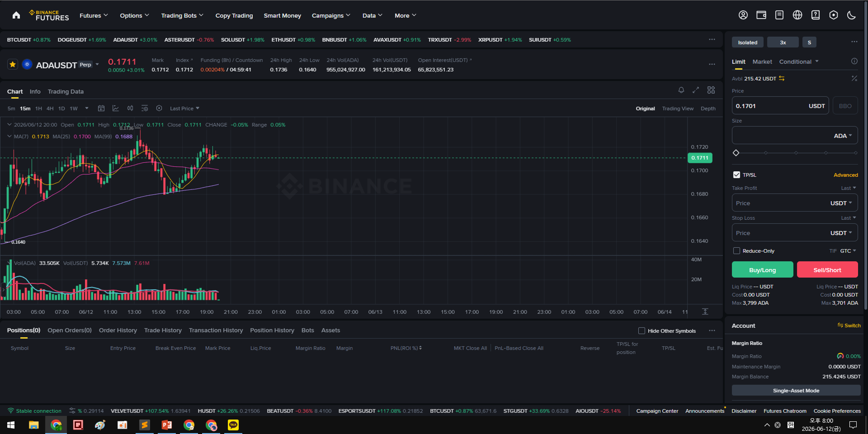The height and width of the screenshot is (434, 868).
Task: Select the 5m chart interval
Action: [x=11, y=108]
